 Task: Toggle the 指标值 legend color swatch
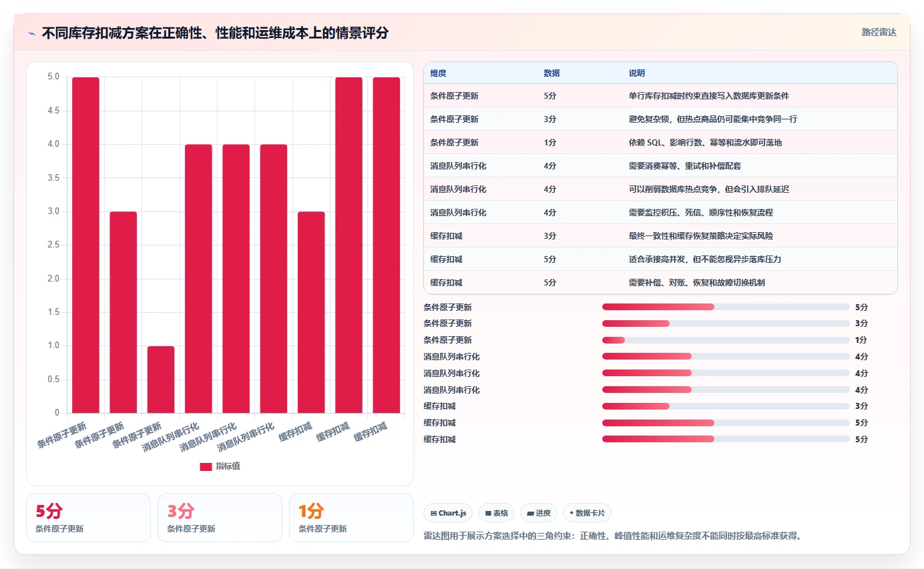click(x=206, y=467)
